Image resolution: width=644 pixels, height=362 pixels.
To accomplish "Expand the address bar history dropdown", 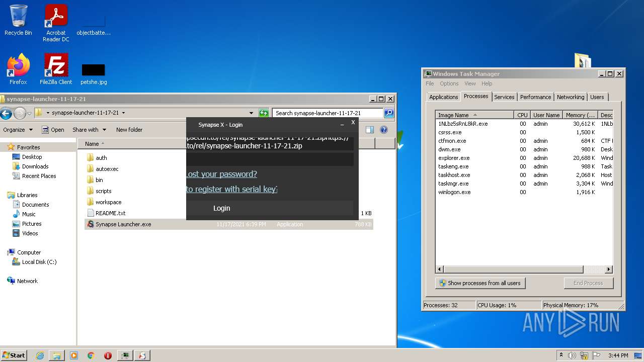I will click(x=252, y=113).
